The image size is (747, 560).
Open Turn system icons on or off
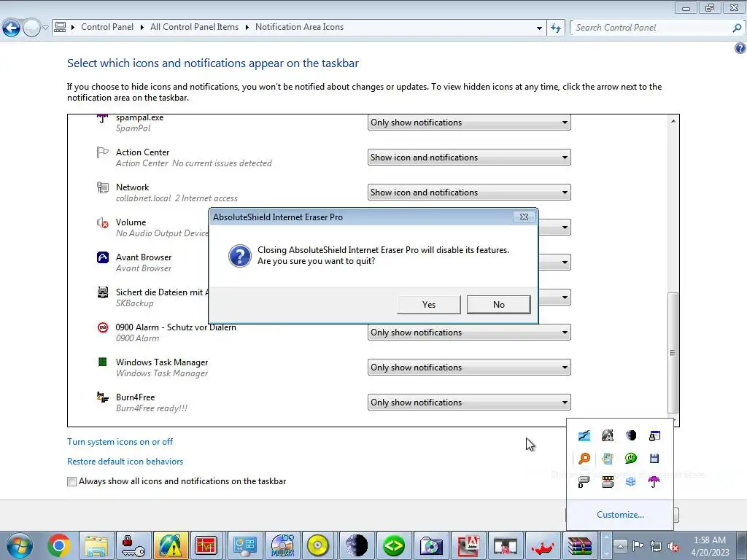[120, 442]
